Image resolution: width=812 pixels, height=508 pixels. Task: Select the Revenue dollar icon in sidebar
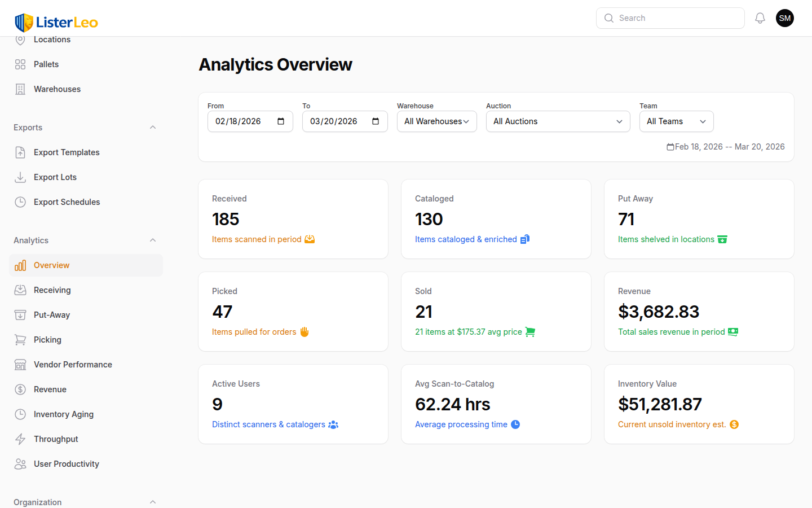[20, 389]
